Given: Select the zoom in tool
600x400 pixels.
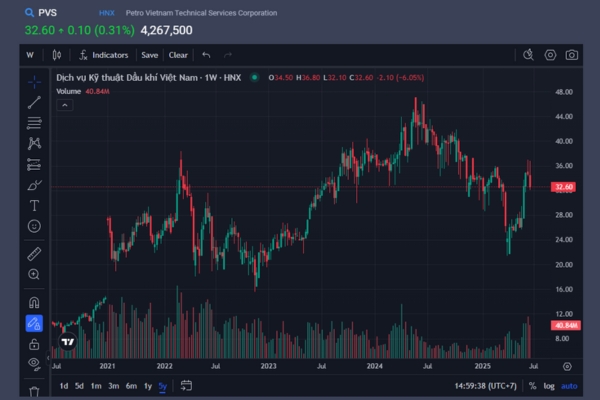Looking at the screenshot, I should pyautogui.click(x=34, y=274).
